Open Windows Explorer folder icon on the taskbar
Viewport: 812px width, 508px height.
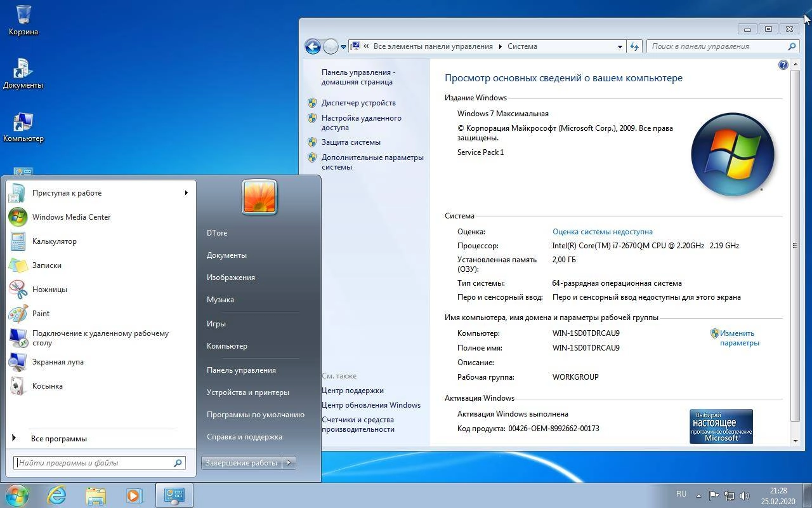pyautogui.click(x=96, y=495)
